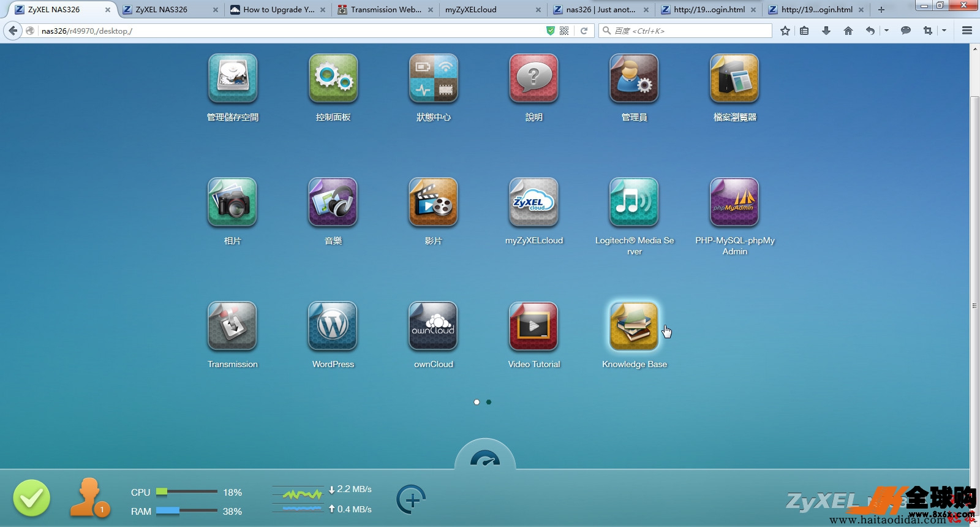980x527 pixels.
Task: Launch the Video (影片) app
Action: (x=434, y=202)
